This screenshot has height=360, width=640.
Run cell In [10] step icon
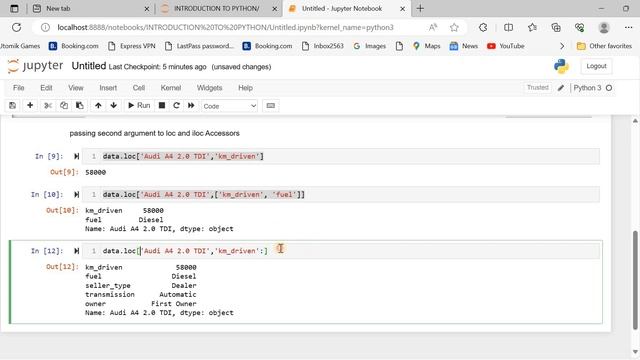(76, 195)
